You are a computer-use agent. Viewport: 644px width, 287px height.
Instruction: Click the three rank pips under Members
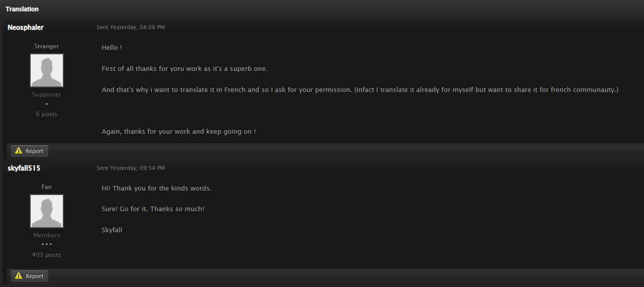47,245
